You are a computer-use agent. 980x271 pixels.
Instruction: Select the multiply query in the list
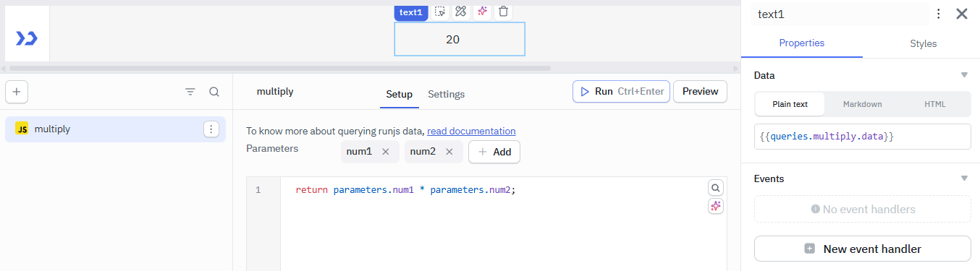(115, 129)
